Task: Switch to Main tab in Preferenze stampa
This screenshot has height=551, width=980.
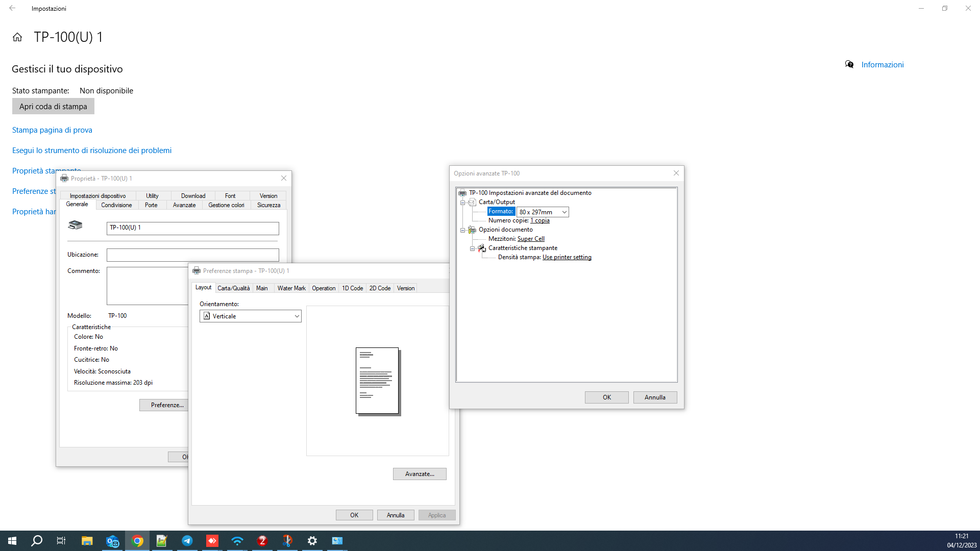Action: 262,288
